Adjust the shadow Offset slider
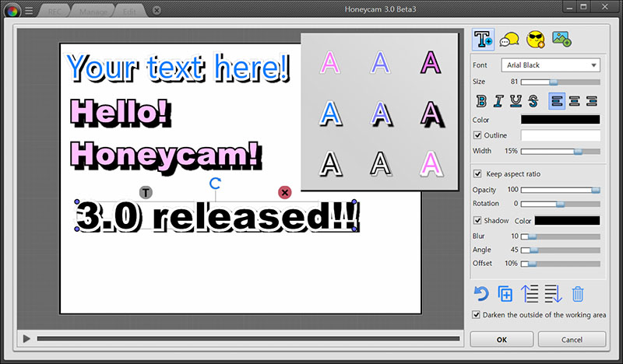The width and height of the screenshot is (623, 364). (x=561, y=264)
